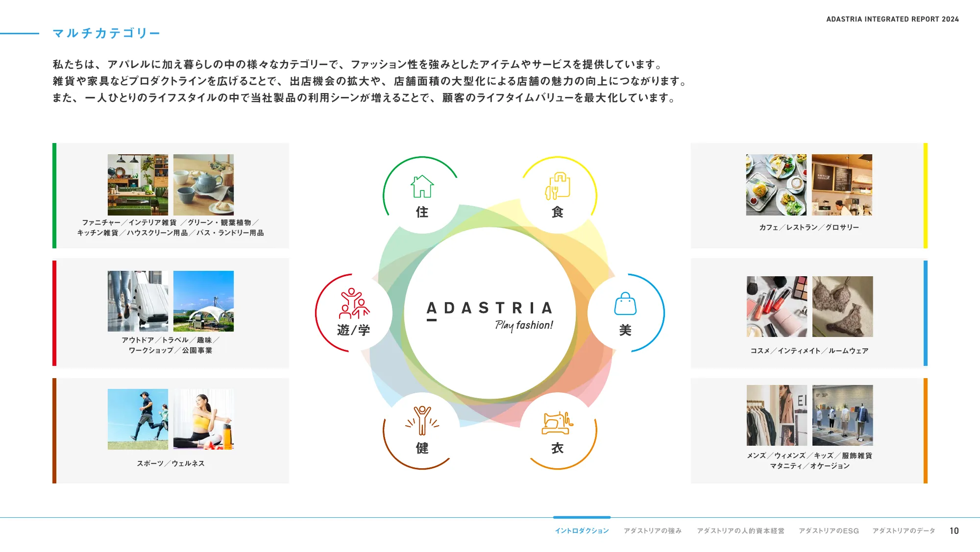Click the red people icon for 遊/学

click(x=354, y=304)
